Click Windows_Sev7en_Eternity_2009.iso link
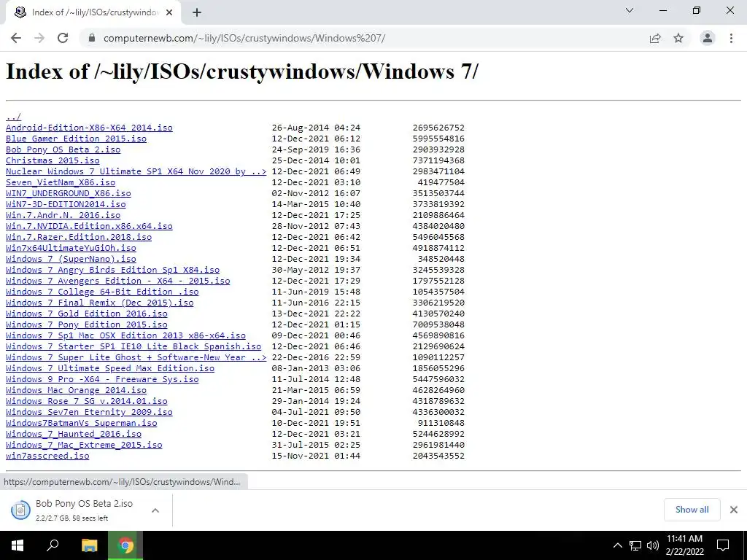Viewport: 747px width, 560px height. tap(89, 413)
